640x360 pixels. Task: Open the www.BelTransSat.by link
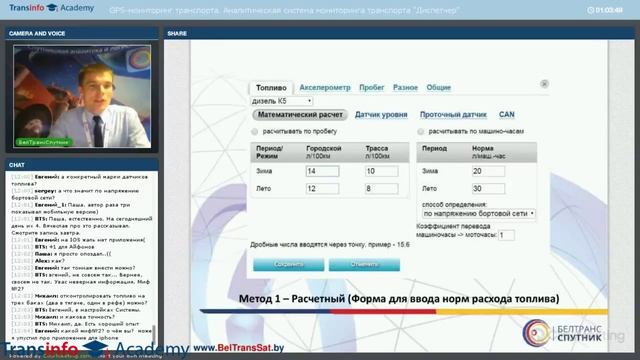(239, 348)
